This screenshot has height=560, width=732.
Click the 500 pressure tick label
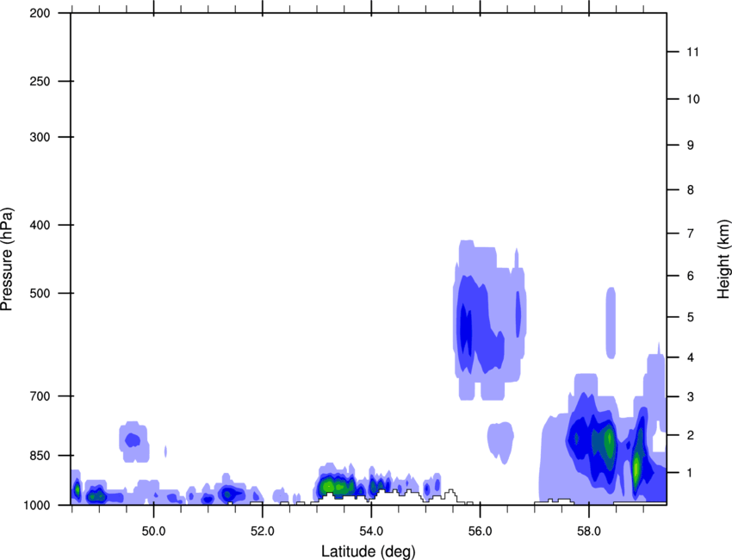click(40, 293)
